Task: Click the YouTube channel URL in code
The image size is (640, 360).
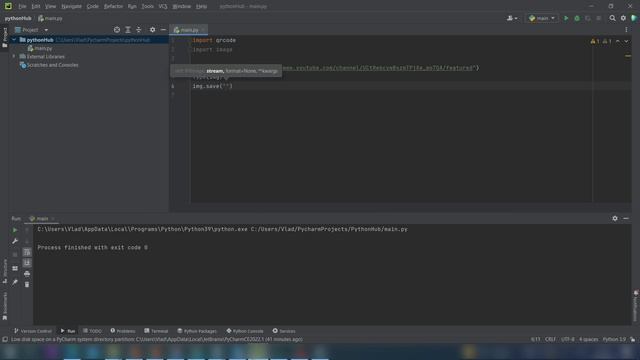Action: coord(378,68)
